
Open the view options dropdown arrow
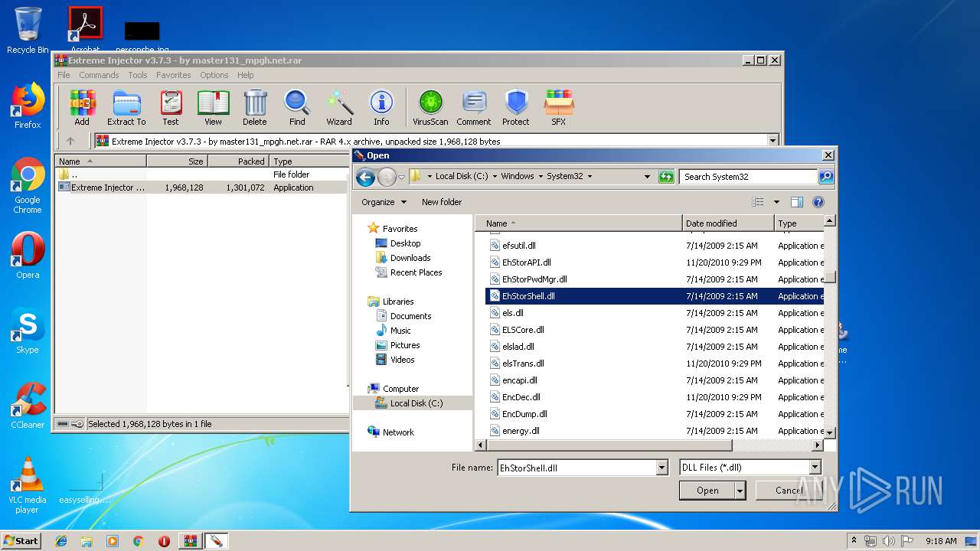pyautogui.click(x=776, y=202)
